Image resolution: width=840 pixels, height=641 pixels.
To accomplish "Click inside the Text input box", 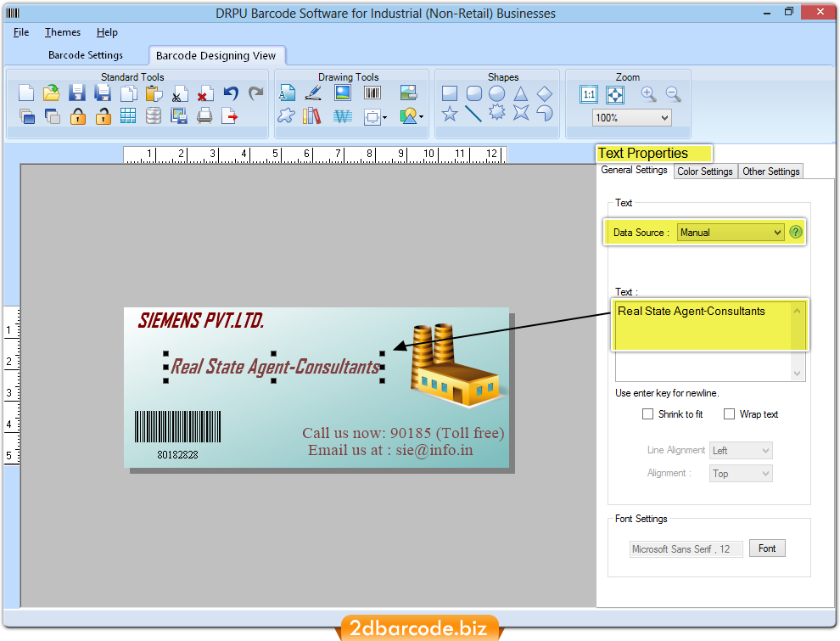I will 710,340.
